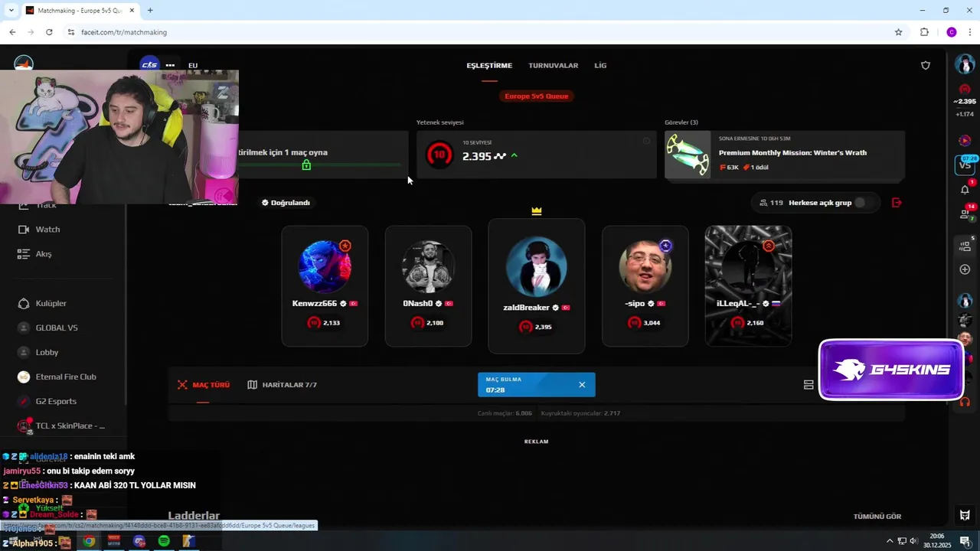
Task: Open the MAÇ TÜRÜ tab
Action: click(204, 385)
